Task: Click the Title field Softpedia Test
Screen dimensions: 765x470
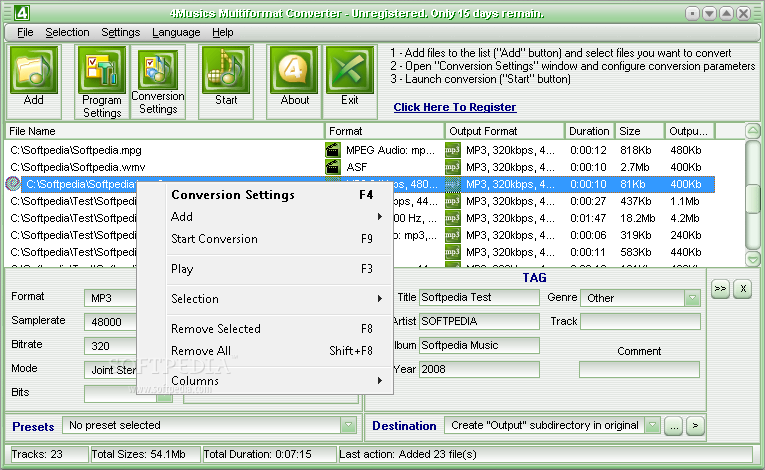Action: [479, 297]
